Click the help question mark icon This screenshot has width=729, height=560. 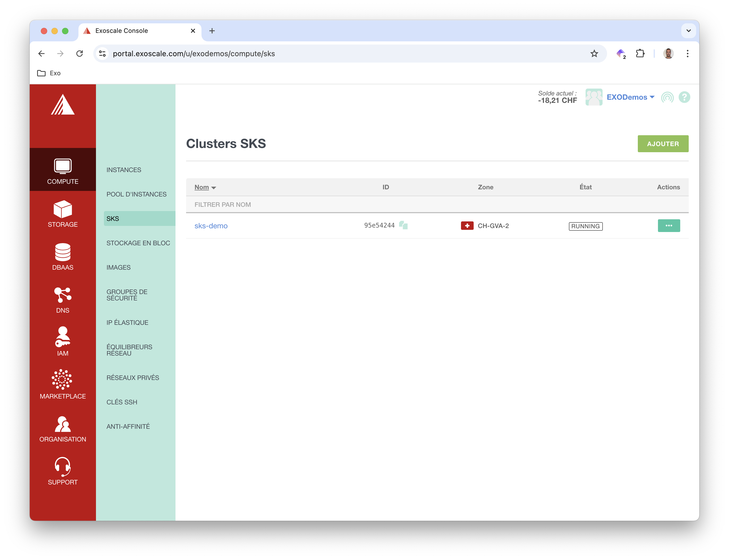pos(684,97)
